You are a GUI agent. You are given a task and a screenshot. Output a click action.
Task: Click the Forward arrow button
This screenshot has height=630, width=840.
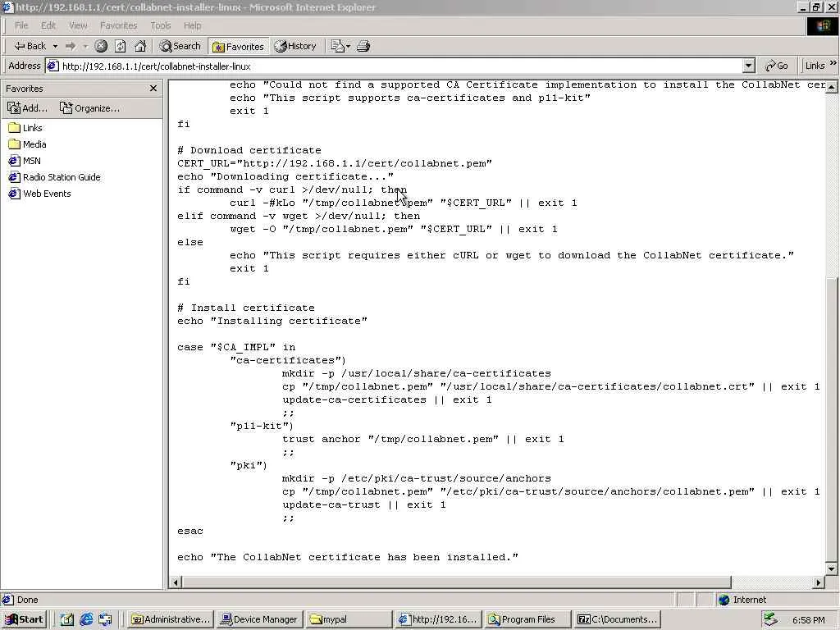click(71, 46)
